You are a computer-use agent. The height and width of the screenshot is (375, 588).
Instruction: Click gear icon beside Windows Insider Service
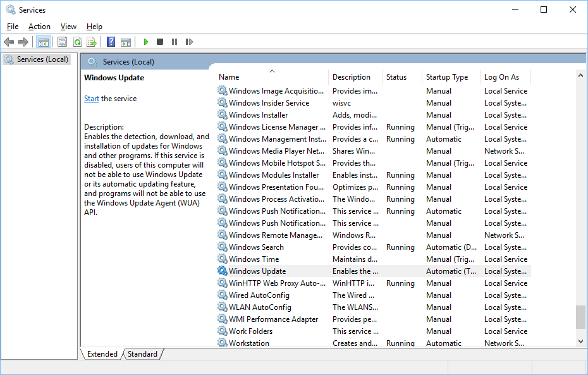pos(223,102)
